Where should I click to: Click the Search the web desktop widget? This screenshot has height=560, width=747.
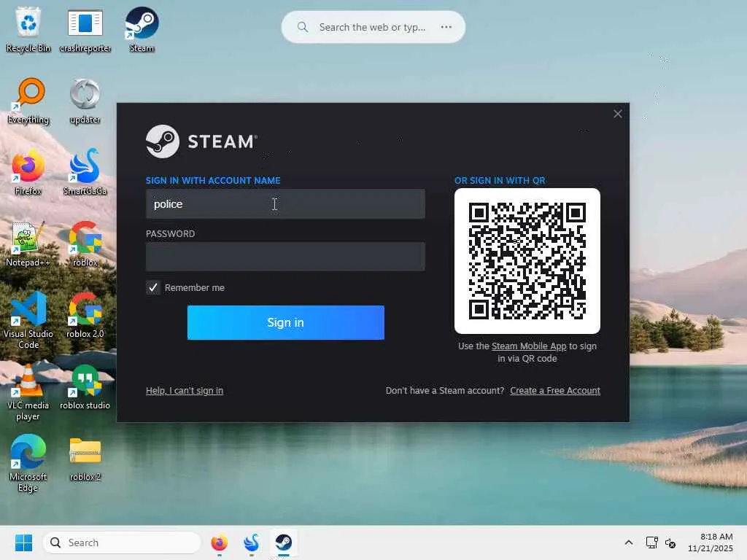(373, 27)
